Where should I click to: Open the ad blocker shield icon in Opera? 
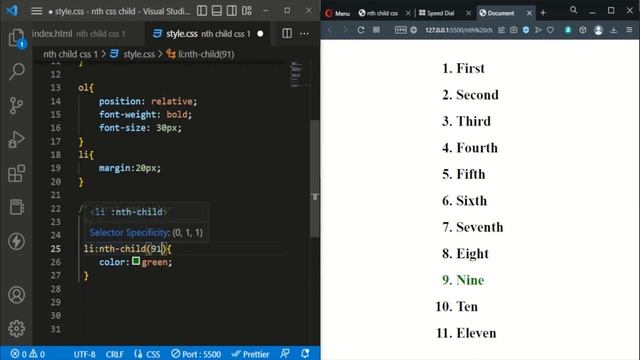(x=526, y=30)
